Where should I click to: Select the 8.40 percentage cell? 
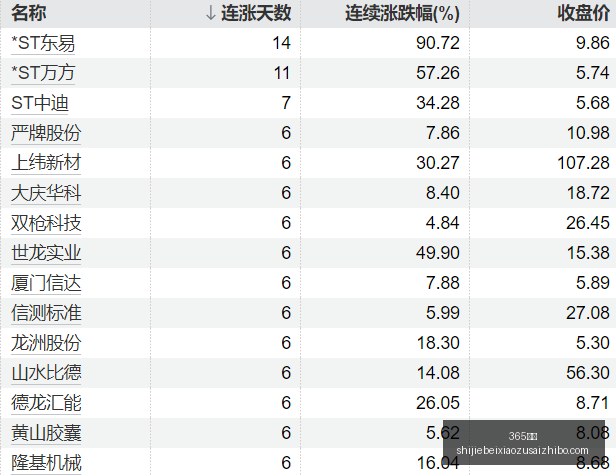(x=443, y=193)
